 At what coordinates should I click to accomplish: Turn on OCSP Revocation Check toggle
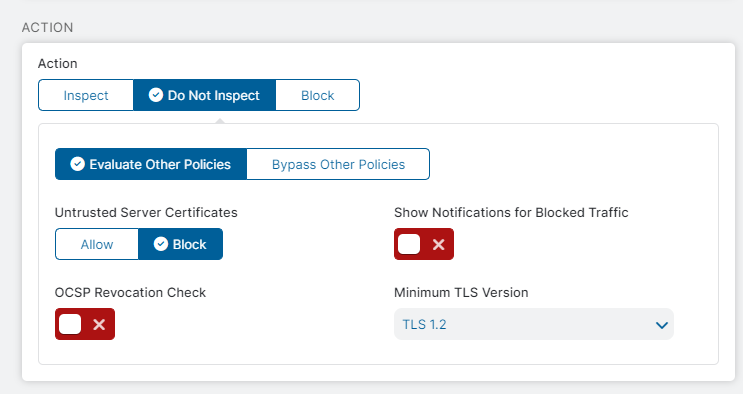click(85, 324)
